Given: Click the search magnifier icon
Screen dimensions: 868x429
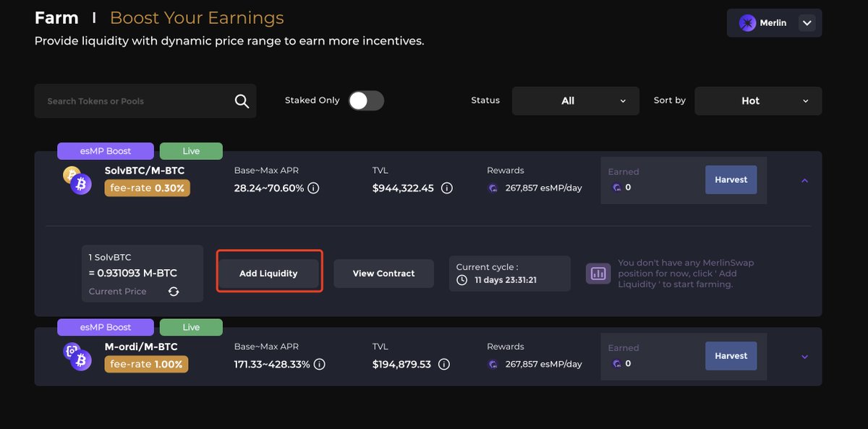Looking at the screenshot, I should pos(242,101).
